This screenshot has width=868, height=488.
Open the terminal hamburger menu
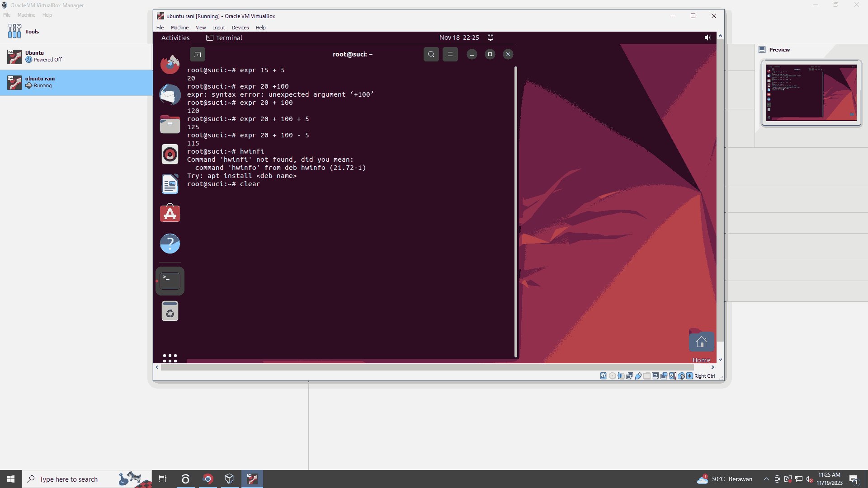450,54
